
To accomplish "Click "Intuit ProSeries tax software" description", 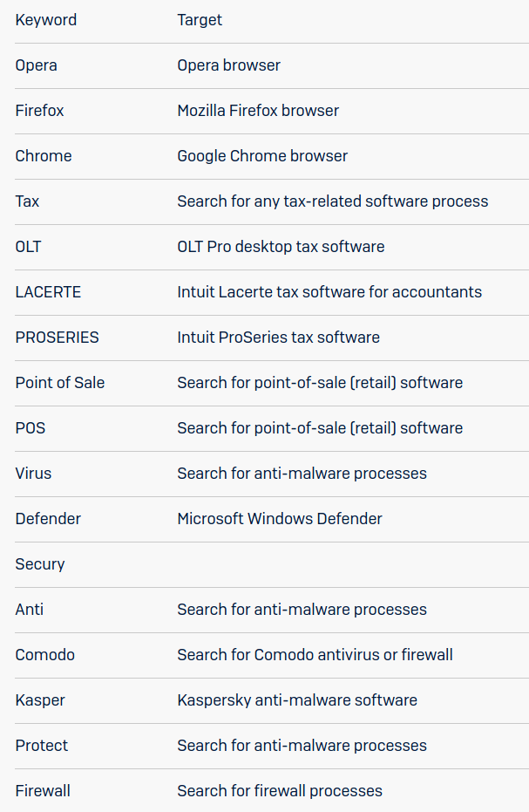I will click(x=278, y=338).
